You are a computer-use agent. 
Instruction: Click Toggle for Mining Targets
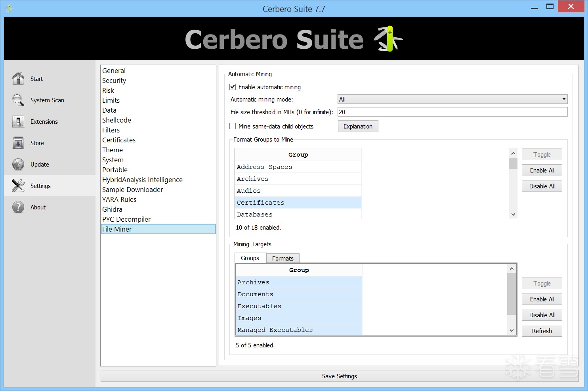click(x=542, y=284)
